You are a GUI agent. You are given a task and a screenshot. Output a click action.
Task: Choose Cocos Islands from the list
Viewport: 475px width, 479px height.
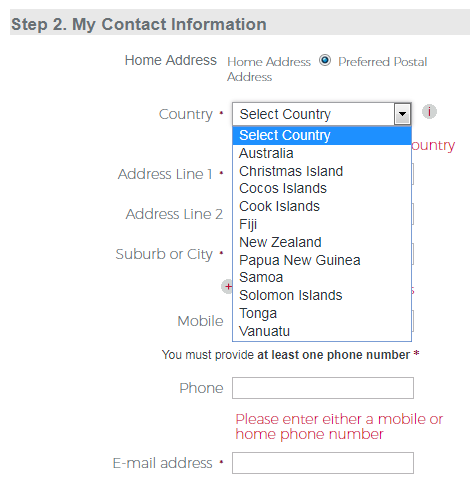tap(322, 189)
